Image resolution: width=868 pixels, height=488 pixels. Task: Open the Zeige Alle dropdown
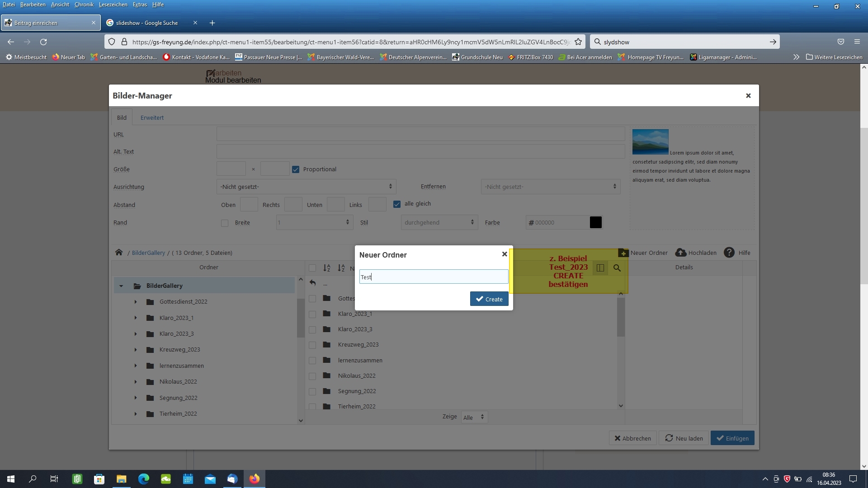click(473, 417)
